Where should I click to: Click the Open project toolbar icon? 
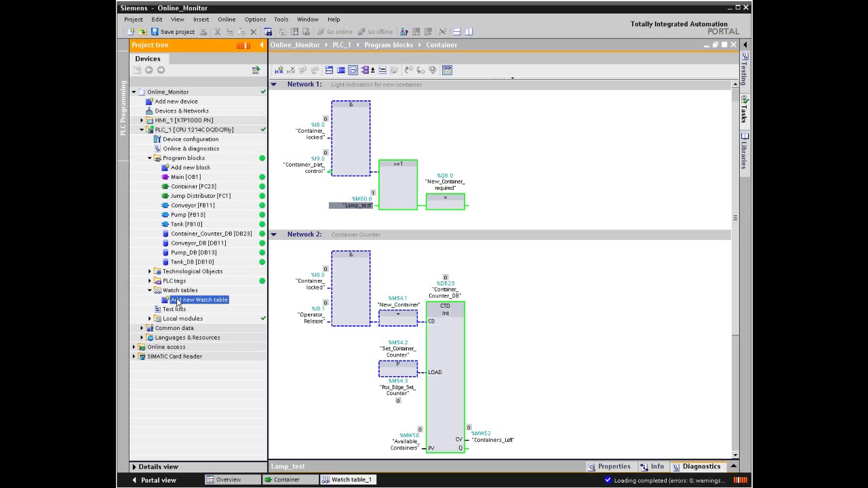click(x=142, y=32)
